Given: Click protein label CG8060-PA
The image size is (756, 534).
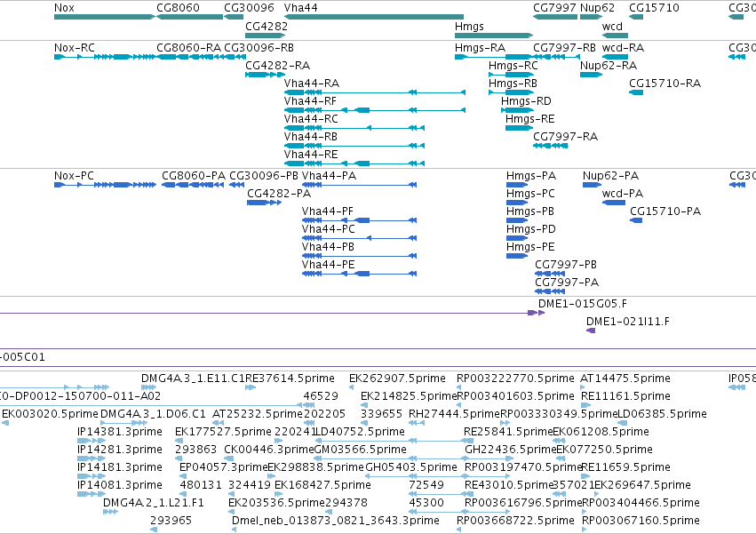Looking at the screenshot, I should (194, 176).
